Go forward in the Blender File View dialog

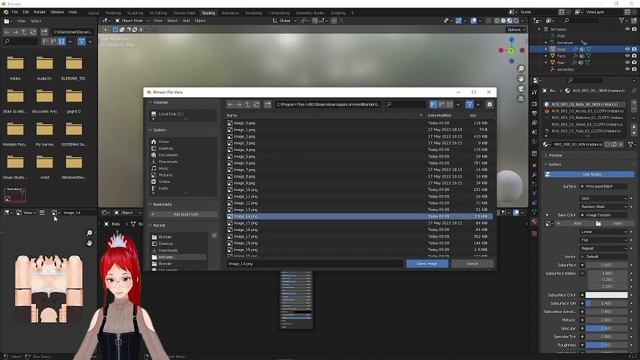point(239,104)
